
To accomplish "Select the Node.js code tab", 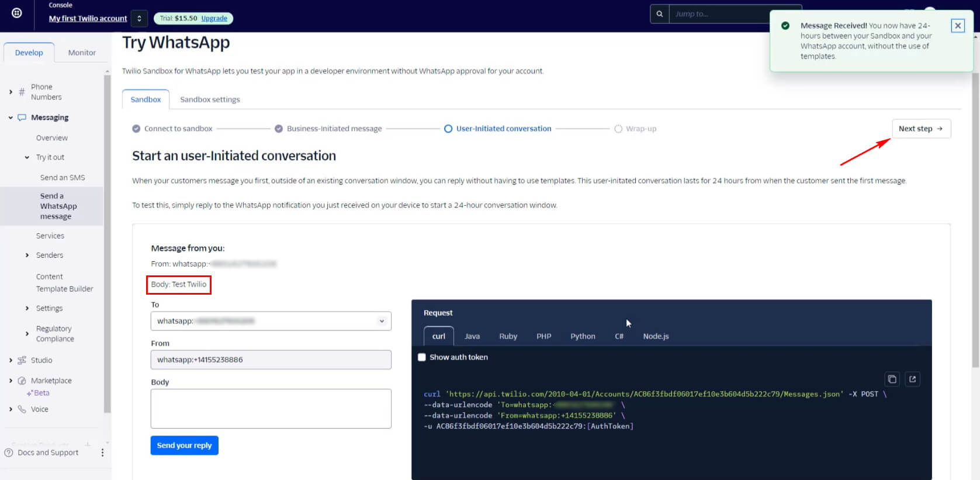I will coord(656,336).
